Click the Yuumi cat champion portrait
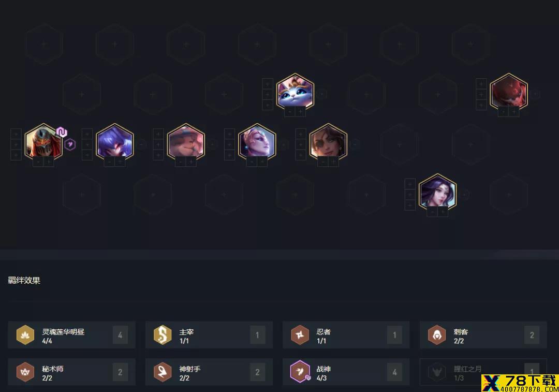This screenshot has width=559, height=392. point(295,92)
